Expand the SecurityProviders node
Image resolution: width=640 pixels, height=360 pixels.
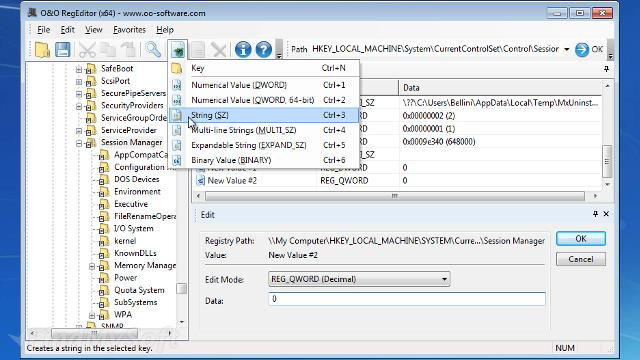coord(79,106)
